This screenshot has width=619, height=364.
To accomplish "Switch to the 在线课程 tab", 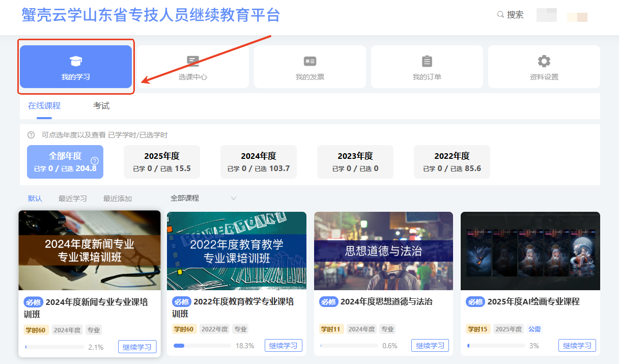I will coord(44,106).
